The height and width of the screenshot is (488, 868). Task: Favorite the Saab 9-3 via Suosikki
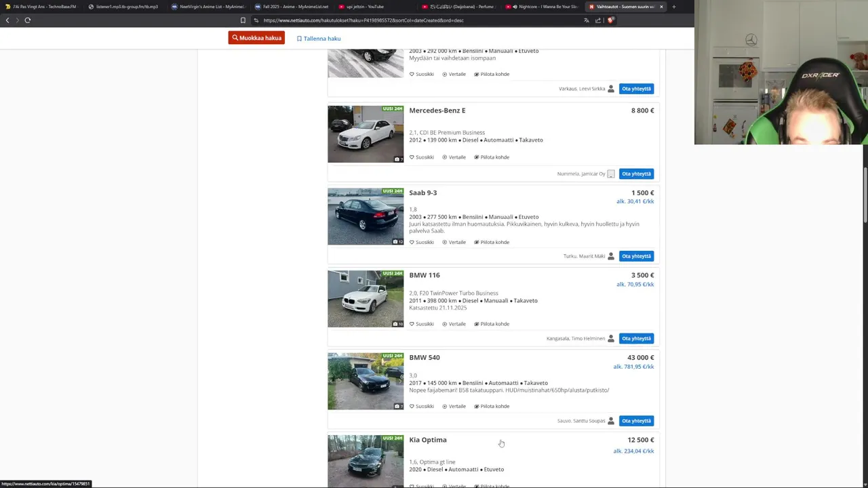pos(422,242)
